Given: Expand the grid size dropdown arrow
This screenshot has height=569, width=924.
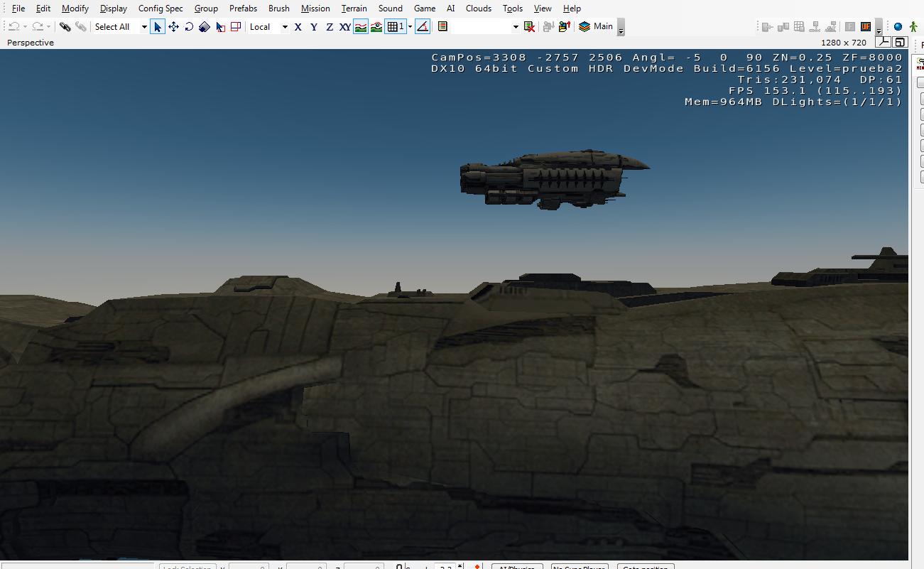Looking at the screenshot, I should pyautogui.click(x=410, y=27).
